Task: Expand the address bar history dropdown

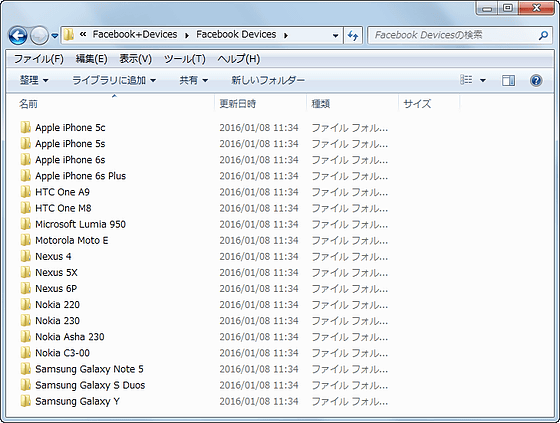Action: [335, 35]
